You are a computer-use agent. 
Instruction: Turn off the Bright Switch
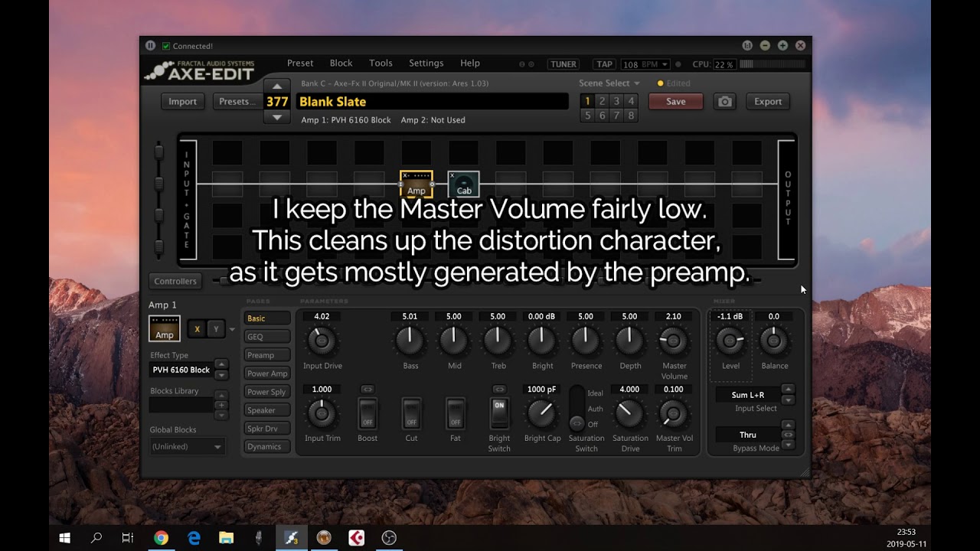click(x=499, y=413)
